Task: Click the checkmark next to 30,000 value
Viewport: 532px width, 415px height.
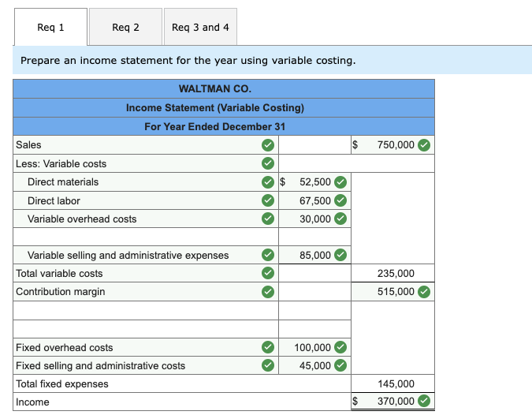Action: (340, 219)
